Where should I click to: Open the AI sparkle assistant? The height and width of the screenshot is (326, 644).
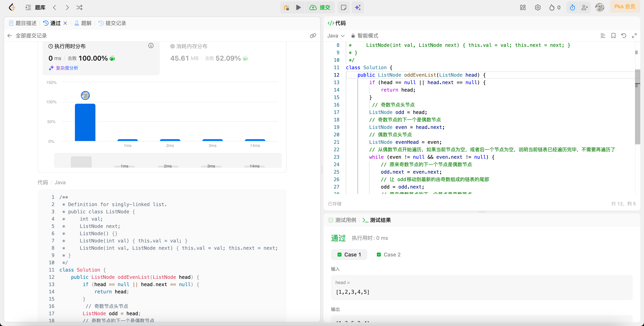click(x=358, y=7)
